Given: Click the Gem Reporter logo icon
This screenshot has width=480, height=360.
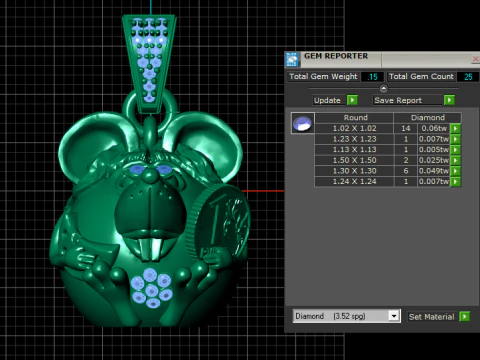Looking at the screenshot, I should pyautogui.click(x=292, y=60).
